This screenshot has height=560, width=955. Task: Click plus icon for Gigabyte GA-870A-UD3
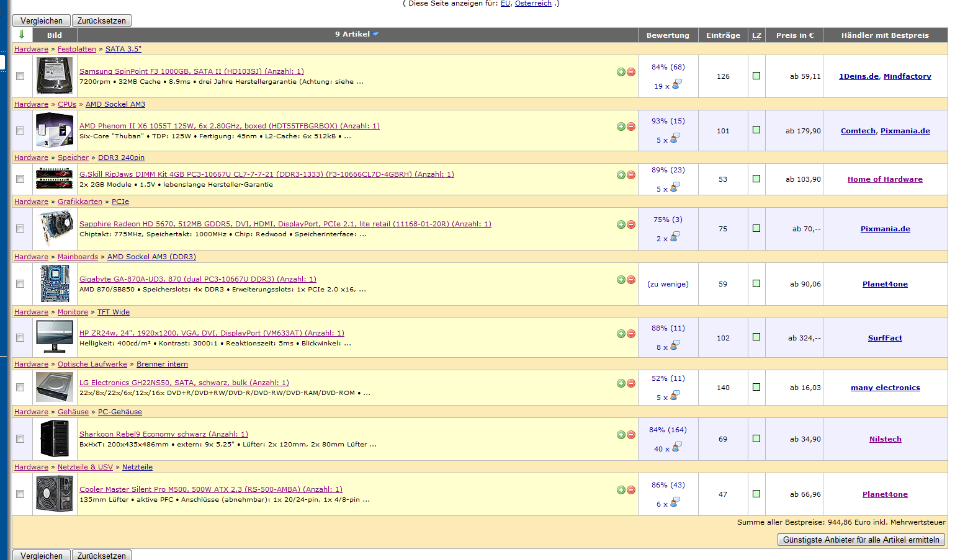[x=621, y=280]
